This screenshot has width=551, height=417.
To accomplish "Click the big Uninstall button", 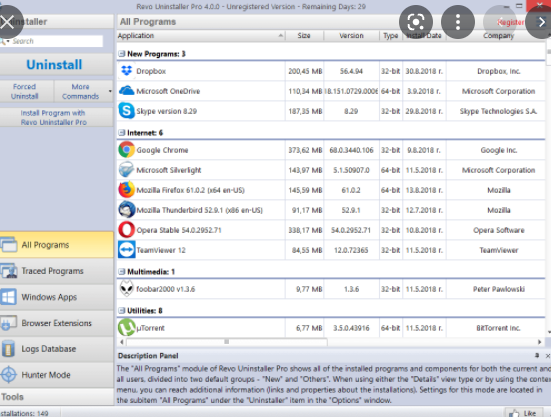I will [56, 65].
